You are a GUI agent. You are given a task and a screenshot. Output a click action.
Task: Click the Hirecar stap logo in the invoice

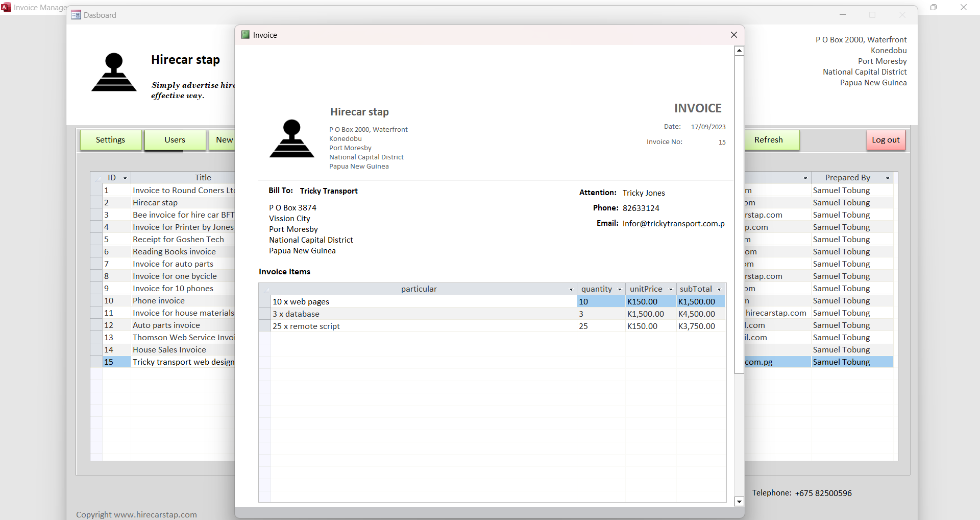(292, 138)
